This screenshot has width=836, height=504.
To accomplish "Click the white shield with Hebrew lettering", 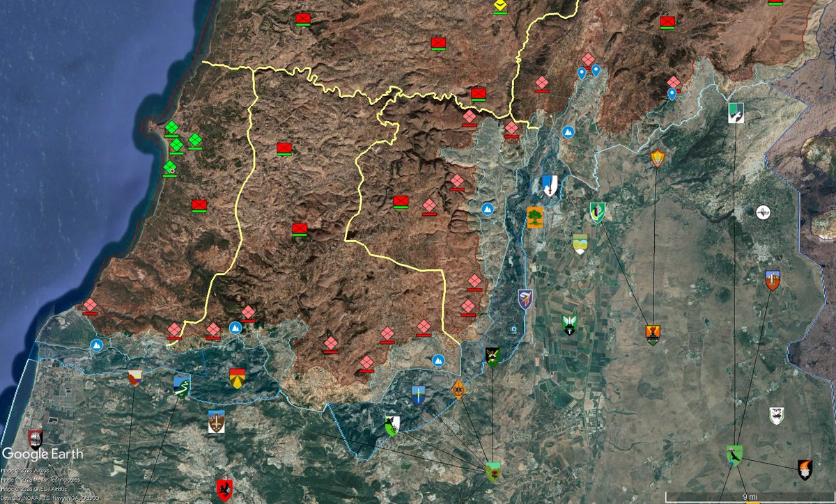I will pos(776,416).
